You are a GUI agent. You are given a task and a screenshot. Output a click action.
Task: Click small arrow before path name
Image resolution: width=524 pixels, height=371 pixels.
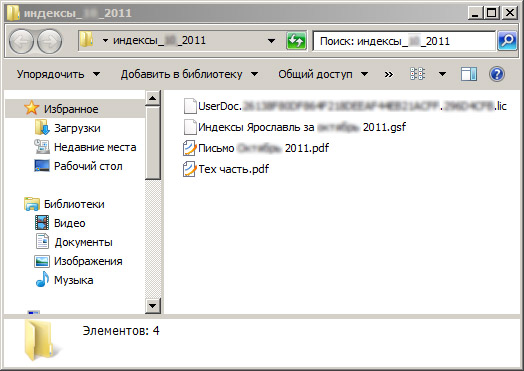point(106,40)
